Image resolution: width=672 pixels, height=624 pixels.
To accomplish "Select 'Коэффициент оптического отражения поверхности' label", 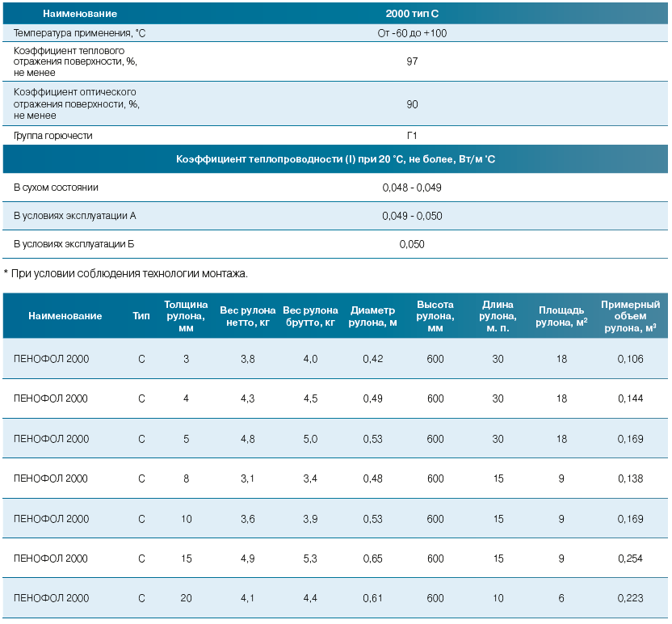I will (77, 103).
